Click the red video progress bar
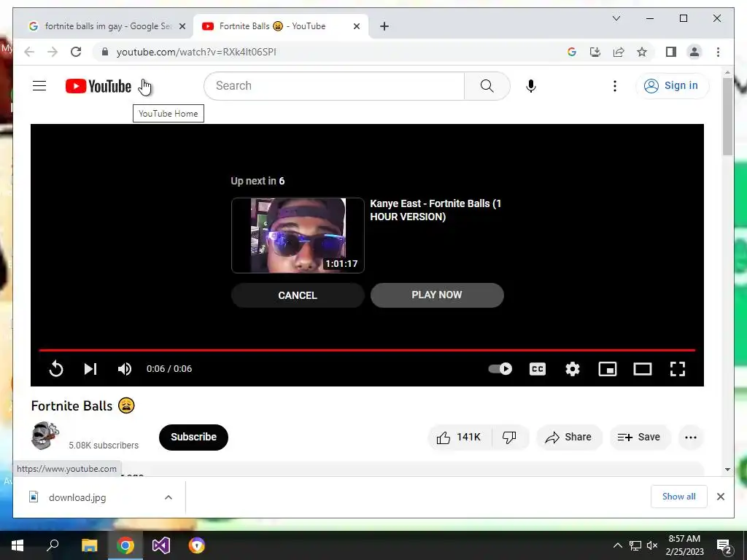The image size is (747, 560). [367, 350]
